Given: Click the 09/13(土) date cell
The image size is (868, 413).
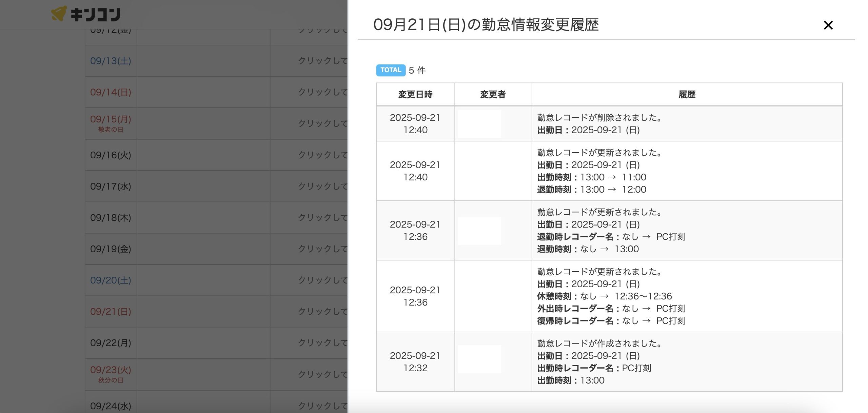Looking at the screenshot, I should (111, 61).
